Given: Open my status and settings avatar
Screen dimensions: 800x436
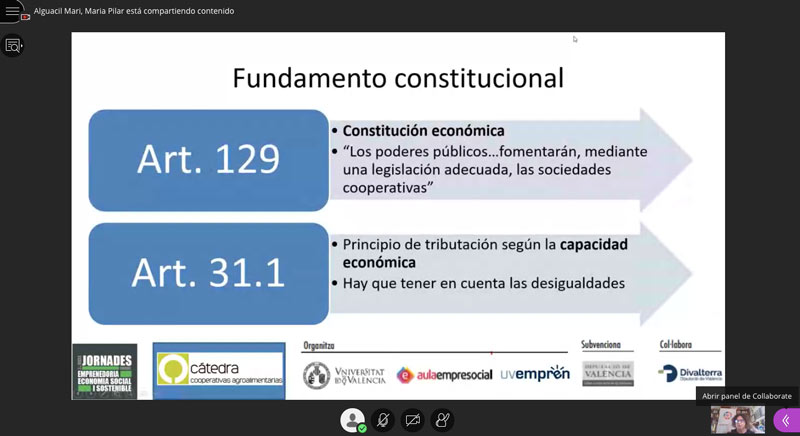Looking at the screenshot, I should click(x=353, y=420).
